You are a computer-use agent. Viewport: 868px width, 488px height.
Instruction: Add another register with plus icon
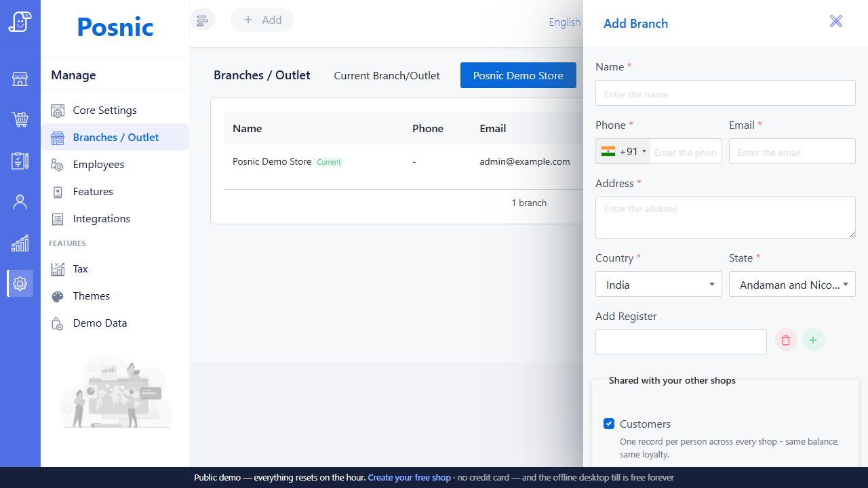click(x=813, y=340)
